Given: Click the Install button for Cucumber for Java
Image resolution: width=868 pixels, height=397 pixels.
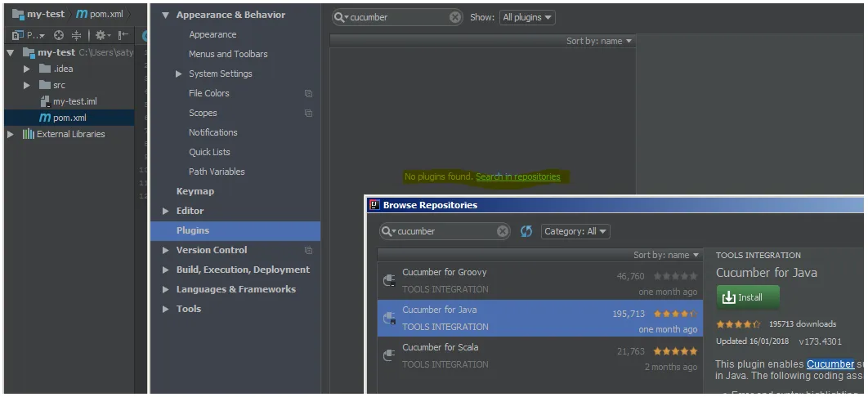Looking at the screenshot, I should click(x=747, y=297).
